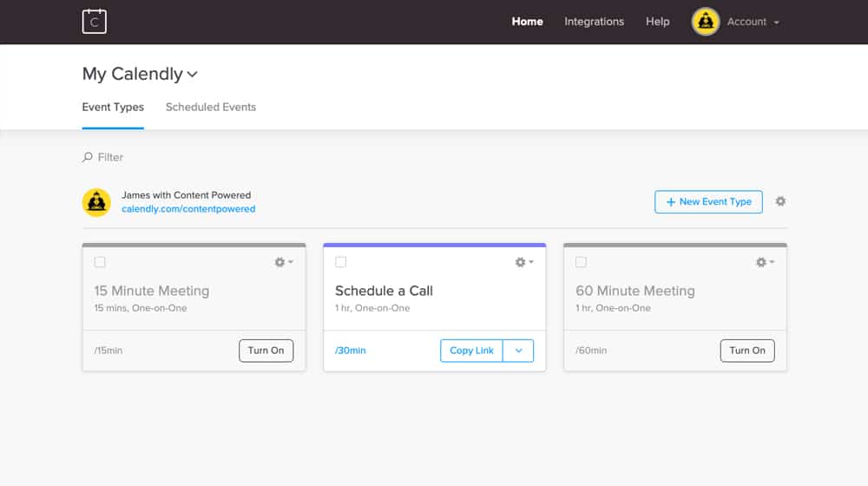Go to the Home menu item
The height and width of the screenshot is (486, 868).
[527, 22]
